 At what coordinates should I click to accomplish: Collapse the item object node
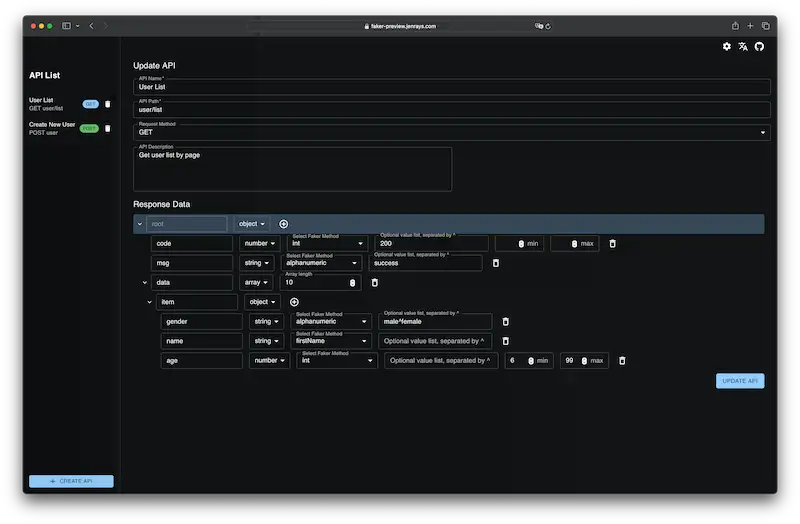(x=150, y=302)
